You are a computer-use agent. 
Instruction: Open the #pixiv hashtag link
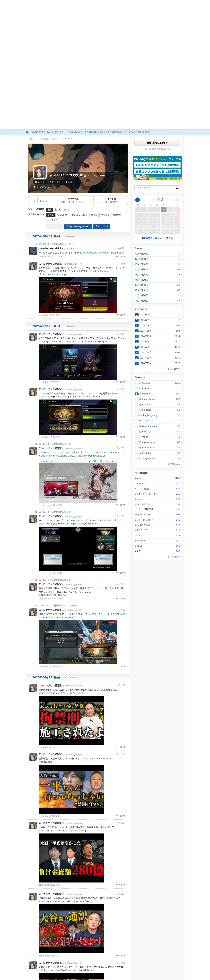pos(138,478)
